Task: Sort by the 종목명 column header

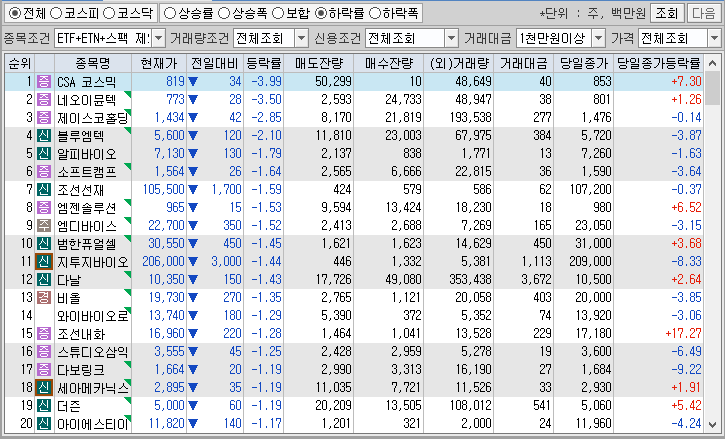Action: tap(93, 63)
